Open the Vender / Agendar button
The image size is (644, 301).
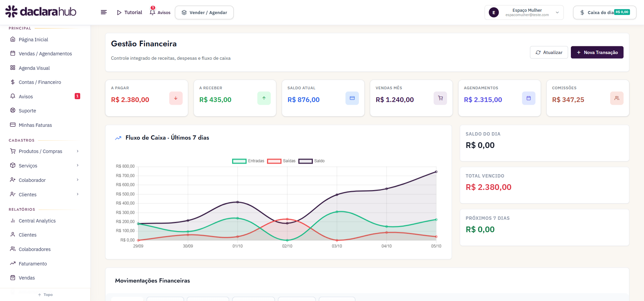(x=204, y=12)
